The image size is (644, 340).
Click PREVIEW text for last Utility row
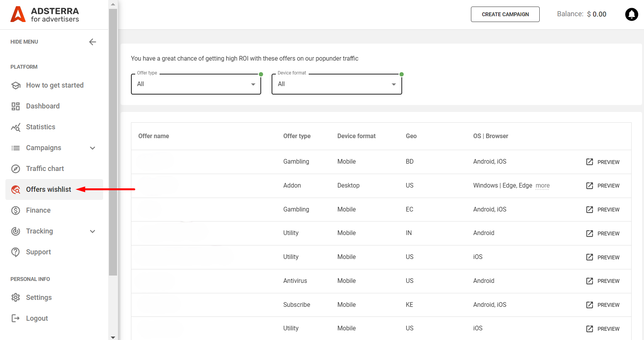pos(608,329)
